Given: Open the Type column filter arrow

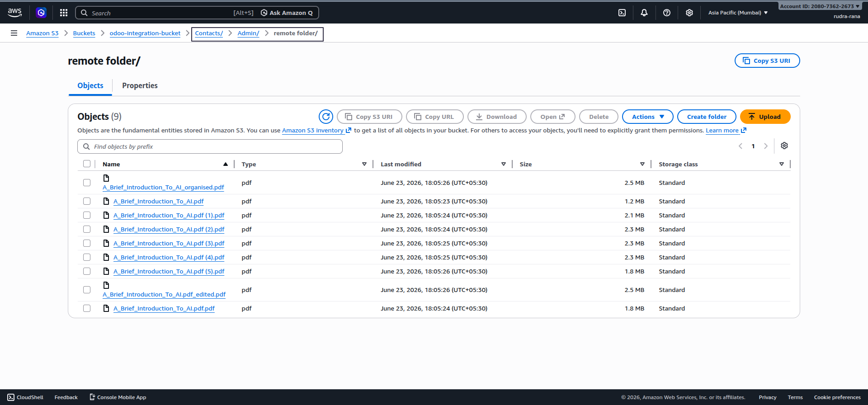Looking at the screenshot, I should point(364,164).
